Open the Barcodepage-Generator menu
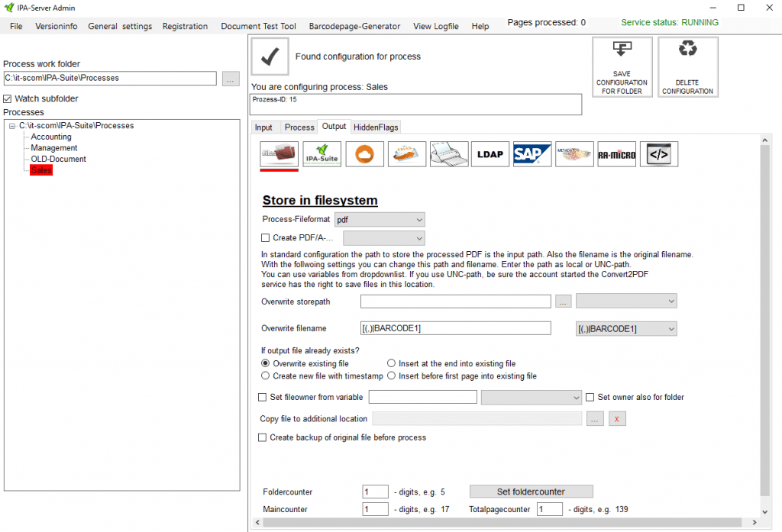 [354, 26]
